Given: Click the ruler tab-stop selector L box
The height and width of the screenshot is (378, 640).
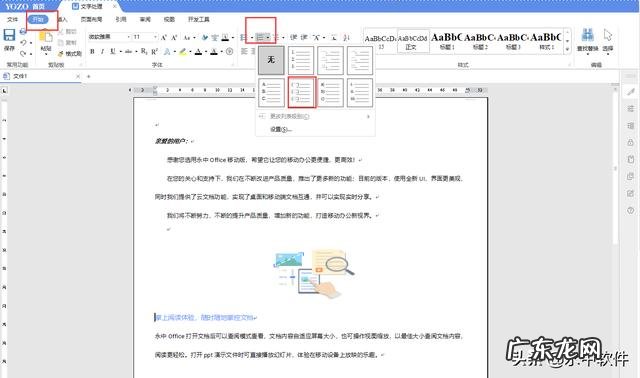Looking at the screenshot, I should (4, 90).
